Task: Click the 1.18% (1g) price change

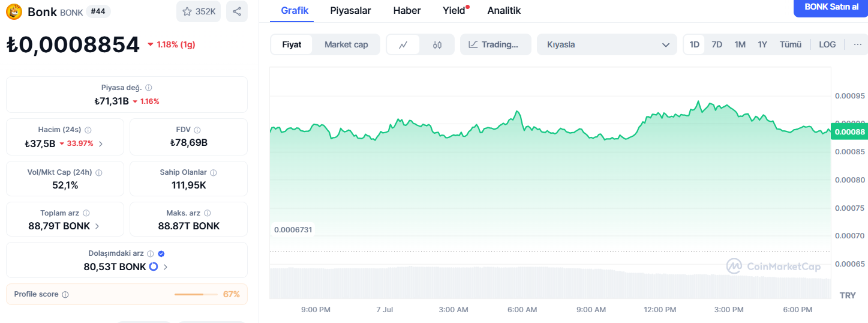Action: (x=172, y=44)
